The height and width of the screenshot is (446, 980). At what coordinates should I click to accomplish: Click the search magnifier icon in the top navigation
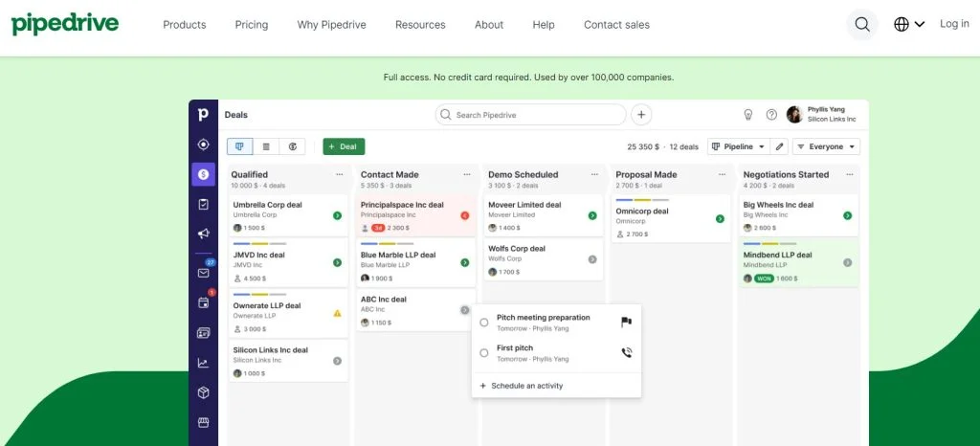pyautogui.click(x=861, y=25)
